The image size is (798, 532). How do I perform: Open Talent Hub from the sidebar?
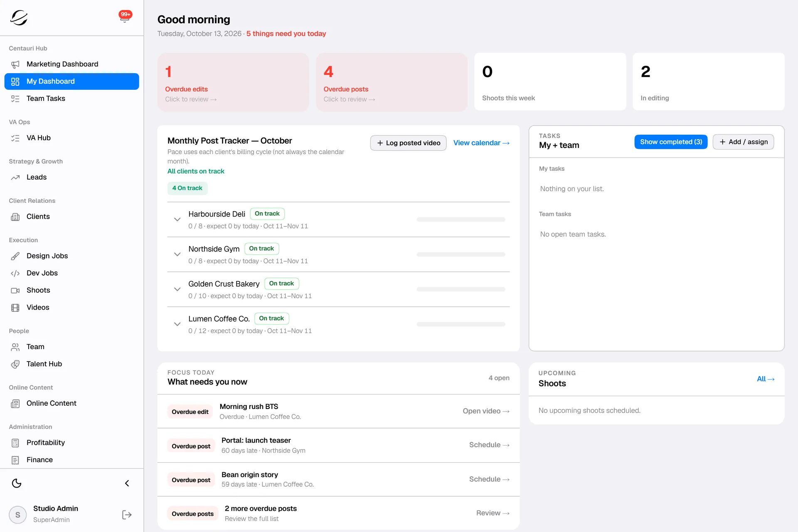click(x=71, y=364)
